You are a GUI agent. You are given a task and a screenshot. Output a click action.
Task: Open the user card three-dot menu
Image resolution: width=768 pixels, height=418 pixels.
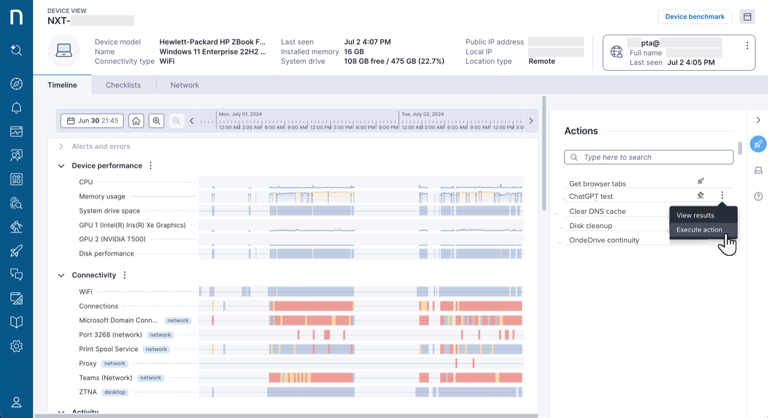(746, 46)
